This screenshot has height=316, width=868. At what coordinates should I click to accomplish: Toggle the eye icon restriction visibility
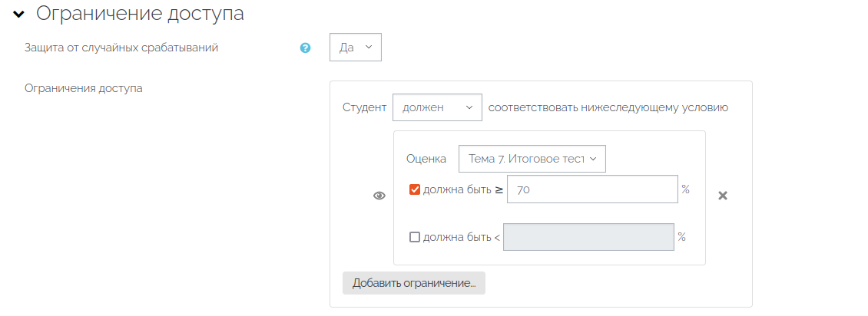click(379, 196)
